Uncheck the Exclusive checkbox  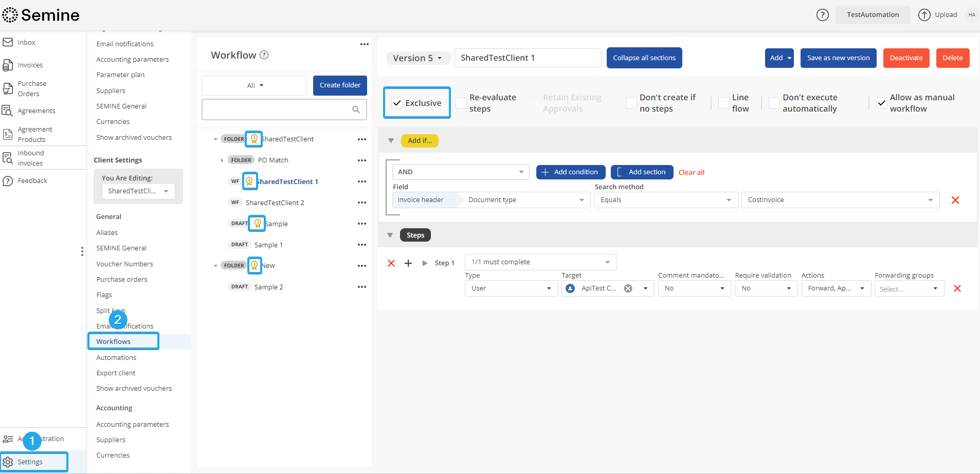coord(397,103)
